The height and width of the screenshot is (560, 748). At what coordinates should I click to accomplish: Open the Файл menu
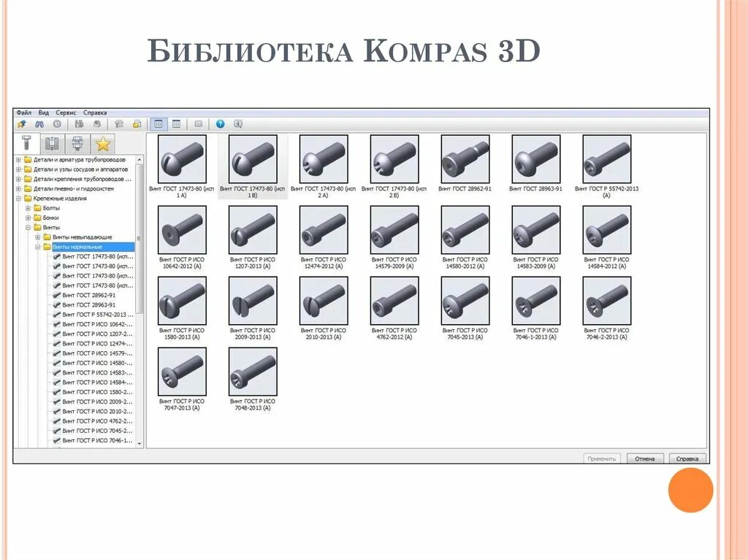tap(24, 113)
